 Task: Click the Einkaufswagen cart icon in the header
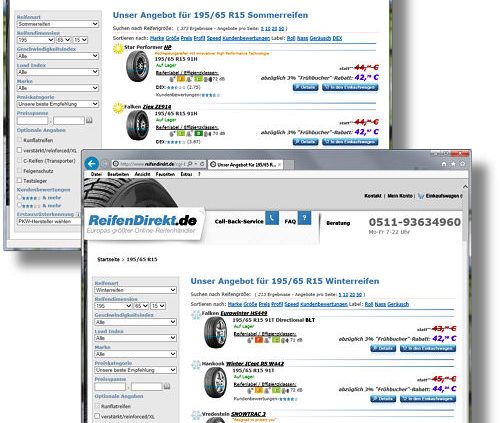(421, 196)
